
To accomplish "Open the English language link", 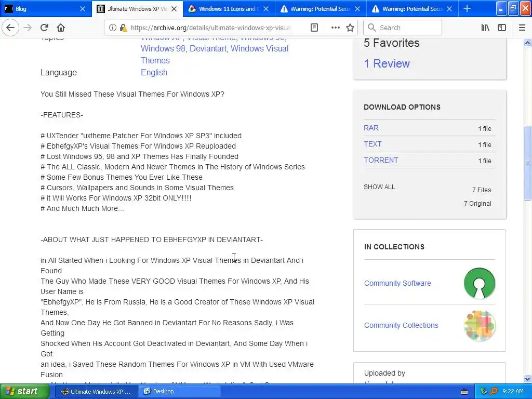I will (154, 73).
